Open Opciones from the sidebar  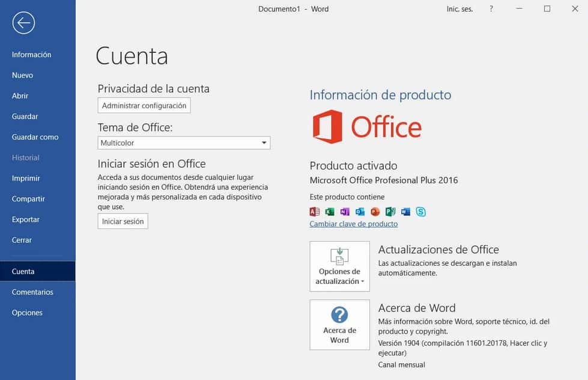click(x=28, y=313)
